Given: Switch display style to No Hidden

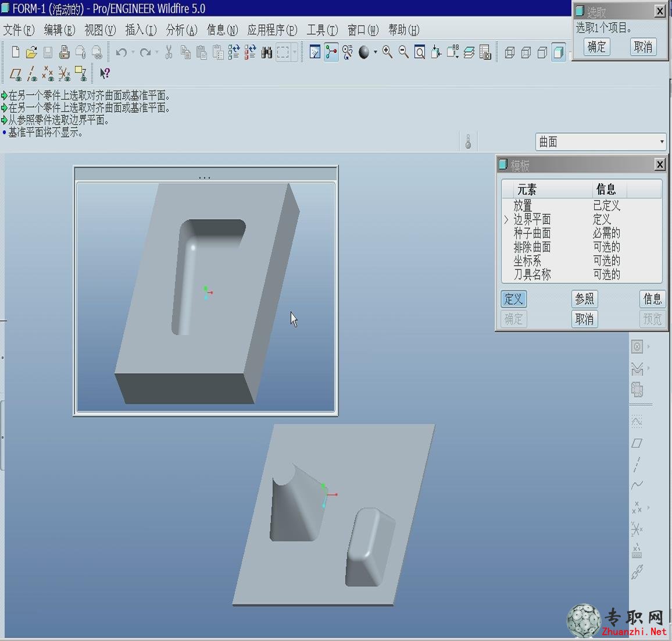Looking at the screenshot, I should click(542, 52).
